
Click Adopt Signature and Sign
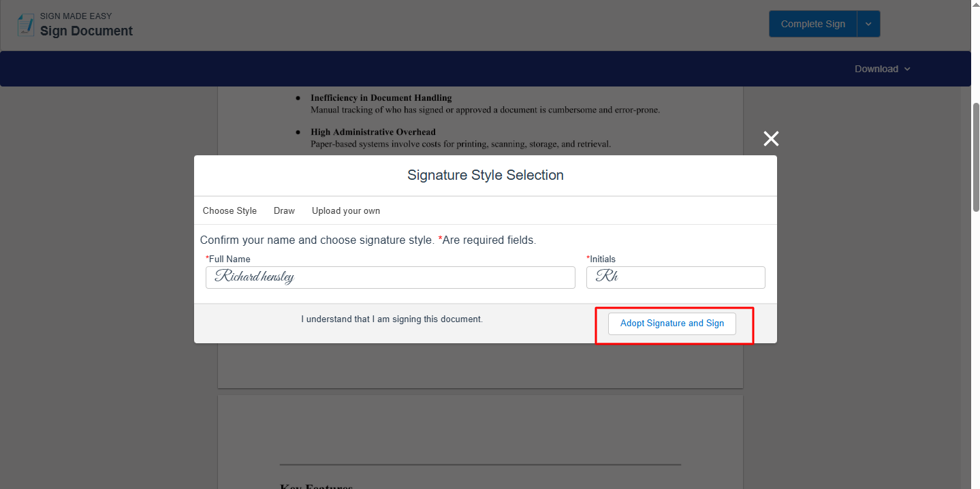(672, 324)
